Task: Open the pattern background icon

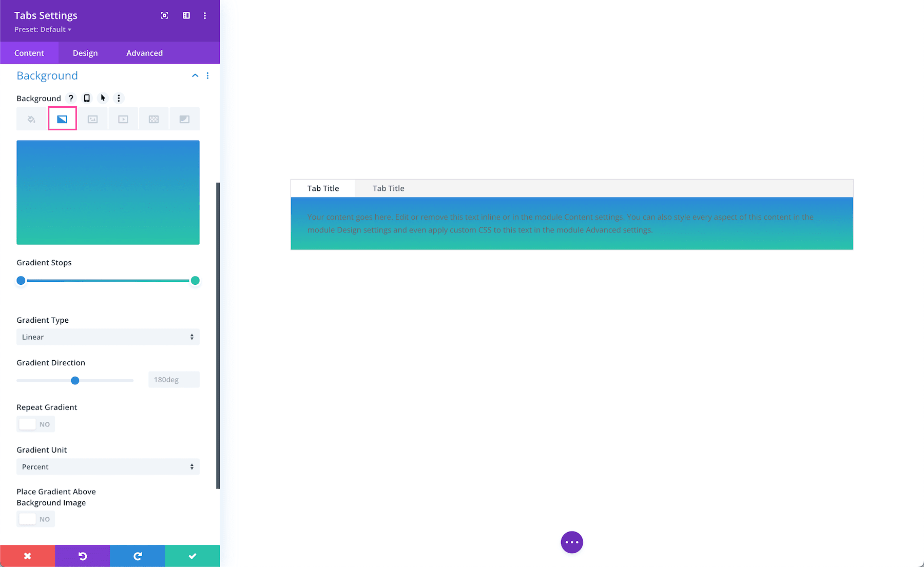Action: point(153,119)
